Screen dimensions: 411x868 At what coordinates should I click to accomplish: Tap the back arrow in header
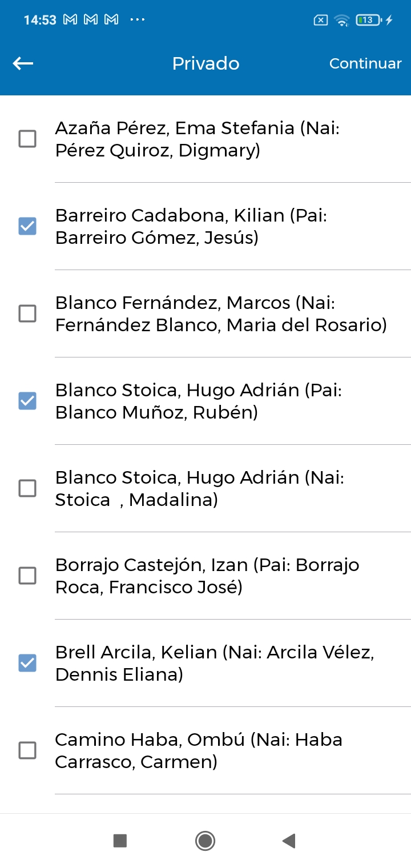(x=23, y=63)
